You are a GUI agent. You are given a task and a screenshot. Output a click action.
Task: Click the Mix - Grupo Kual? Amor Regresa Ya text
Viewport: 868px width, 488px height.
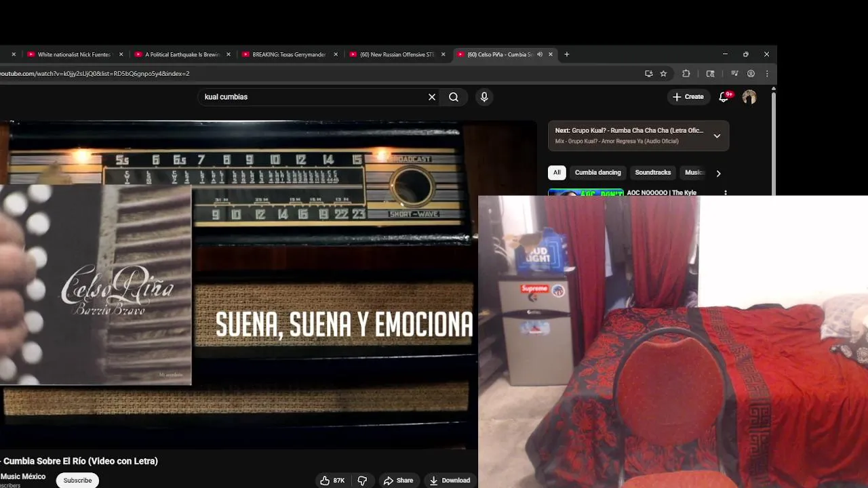pos(616,142)
